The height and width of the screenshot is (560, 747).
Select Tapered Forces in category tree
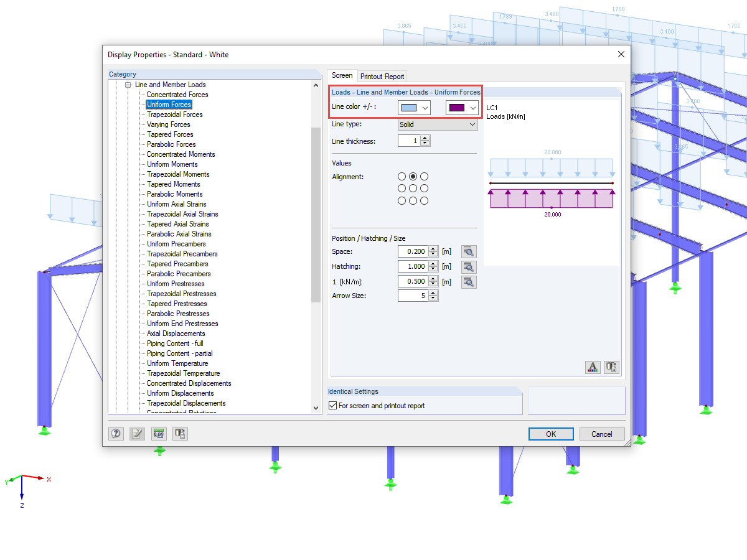coord(170,134)
